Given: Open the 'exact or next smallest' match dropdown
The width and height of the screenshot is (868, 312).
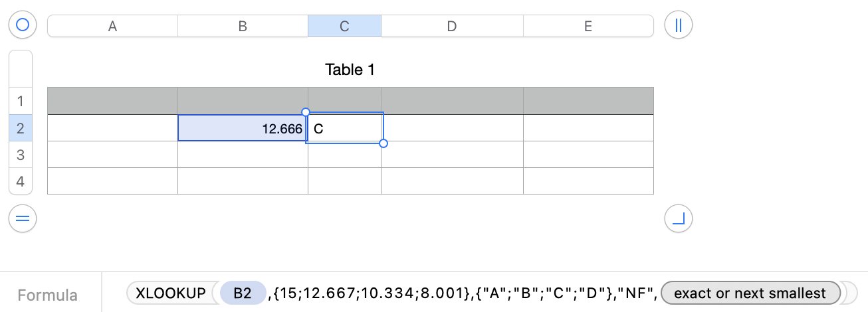Looking at the screenshot, I should tap(750, 293).
